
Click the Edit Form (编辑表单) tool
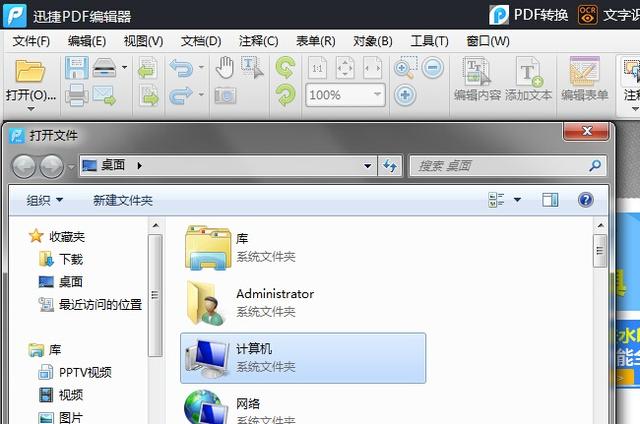point(584,79)
